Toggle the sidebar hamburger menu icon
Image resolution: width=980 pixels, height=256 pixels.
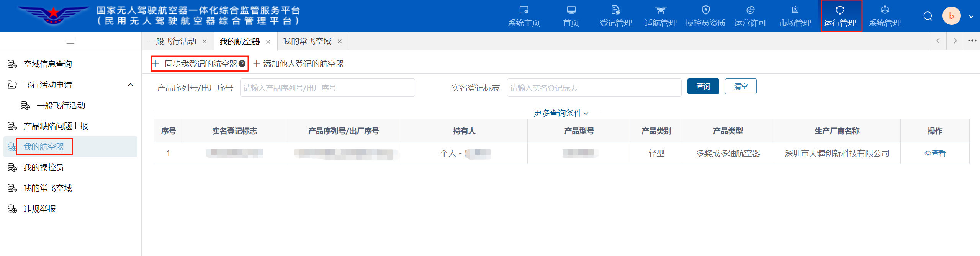pos(70,41)
